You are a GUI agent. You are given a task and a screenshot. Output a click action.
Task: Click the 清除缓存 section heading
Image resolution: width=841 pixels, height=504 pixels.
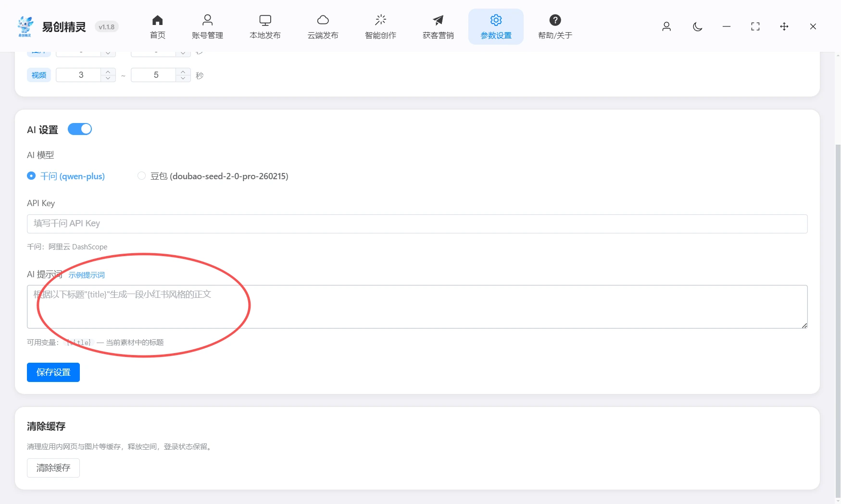click(x=46, y=426)
